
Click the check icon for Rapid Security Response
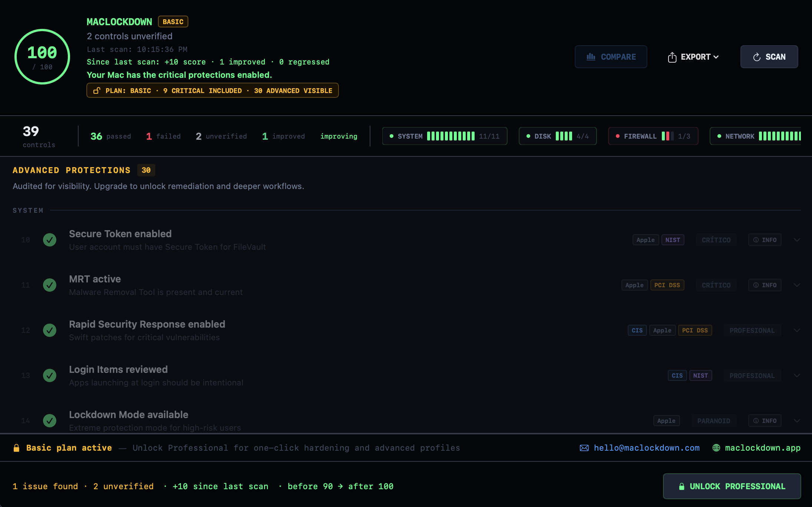point(50,330)
